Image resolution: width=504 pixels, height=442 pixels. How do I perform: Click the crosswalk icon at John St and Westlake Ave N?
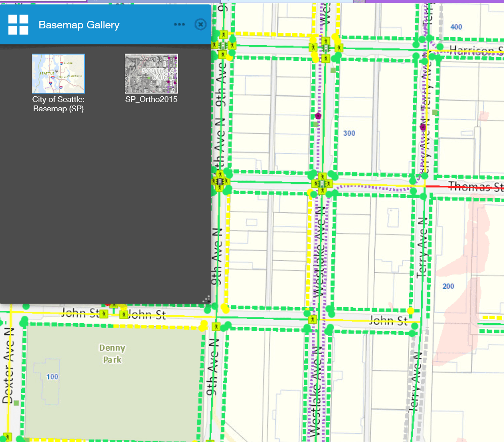[x=313, y=319]
